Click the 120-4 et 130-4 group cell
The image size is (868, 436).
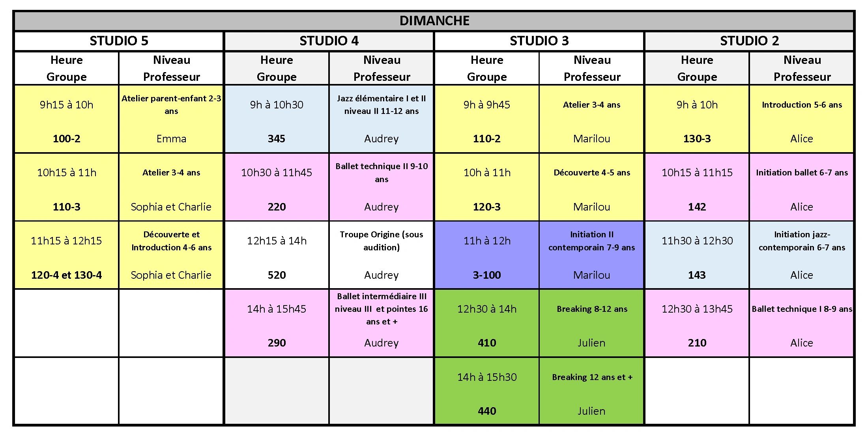pos(67,275)
